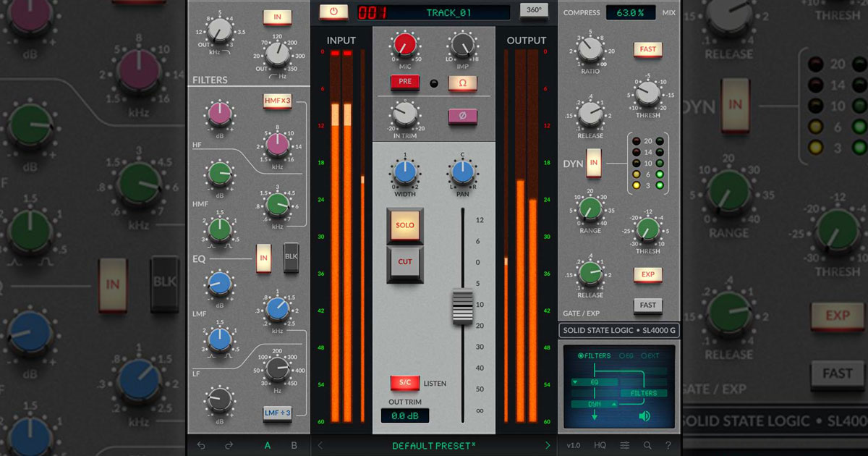Toggle the Ω impedance button
The width and height of the screenshot is (868, 456).
pos(462,83)
